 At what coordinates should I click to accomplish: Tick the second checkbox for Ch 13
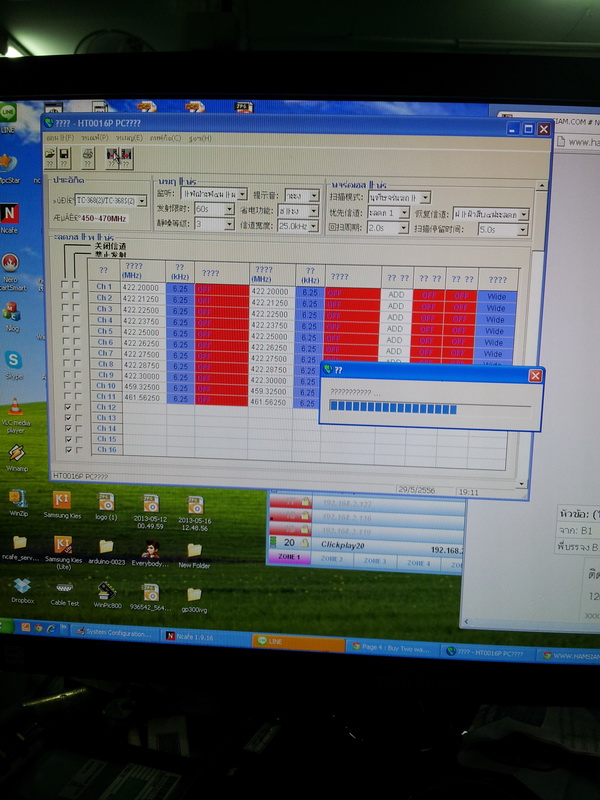79,417
